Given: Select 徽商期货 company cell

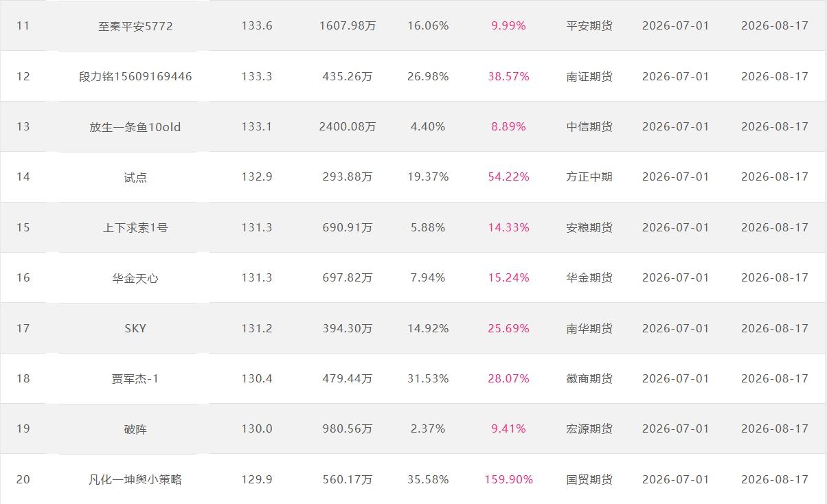Looking at the screenshot, I should (x=589, y=378).
